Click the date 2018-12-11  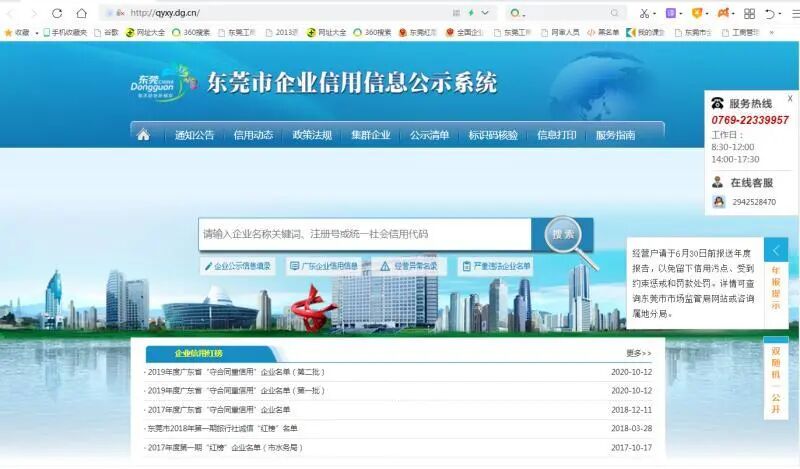pyautogui.click(x=632, y=410)
